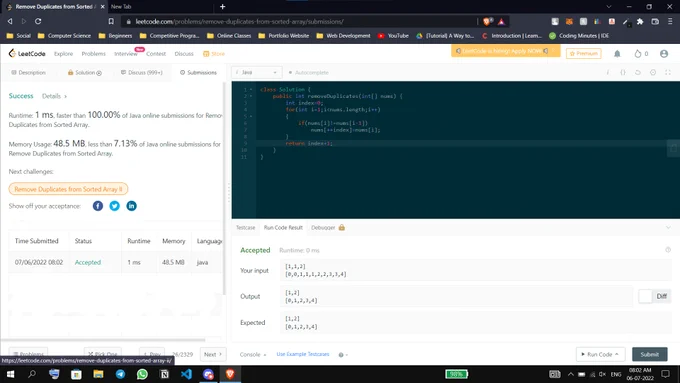Open Telegram from taskbar
Screen dimensions: 680x383
120,374
